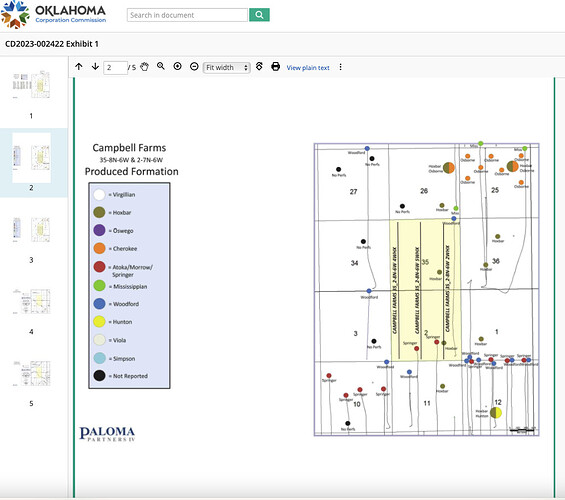Image resolution: width=565 pixels, height=500 pixels.
Task: Go to previous page with up arrow
Action: click(79, 67)
